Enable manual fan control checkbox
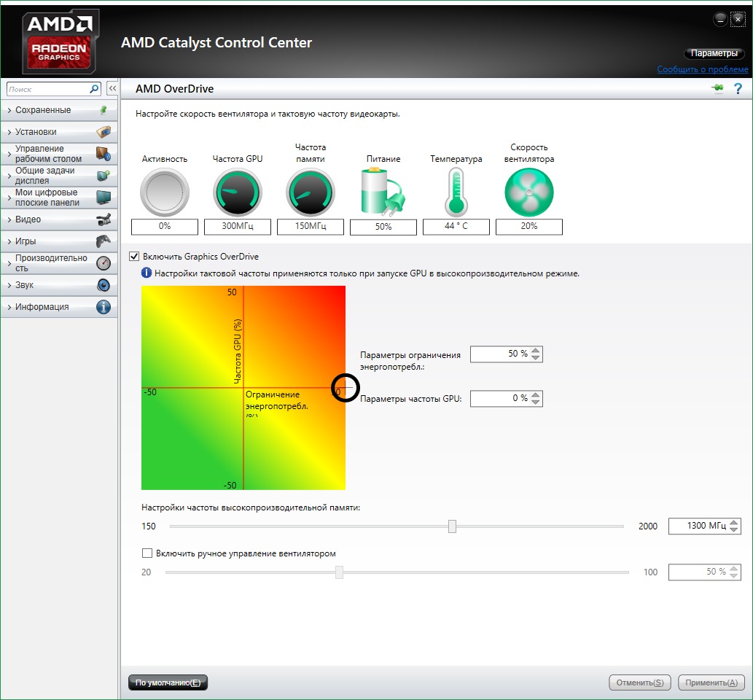 tap(147, 553)
